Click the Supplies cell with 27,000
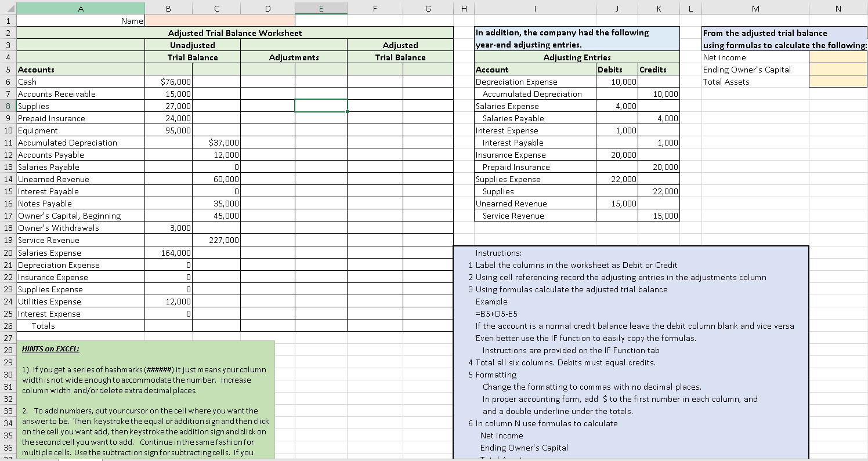Screen dimensions: 868x461 coord(168,106)
